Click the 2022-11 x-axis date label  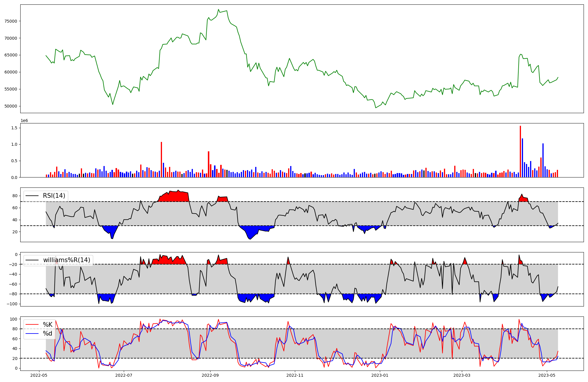295,375
